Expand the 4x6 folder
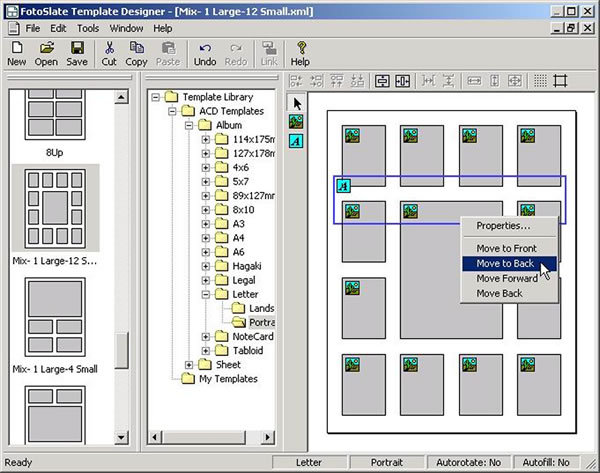600x473 pixels. coord(206,168)
